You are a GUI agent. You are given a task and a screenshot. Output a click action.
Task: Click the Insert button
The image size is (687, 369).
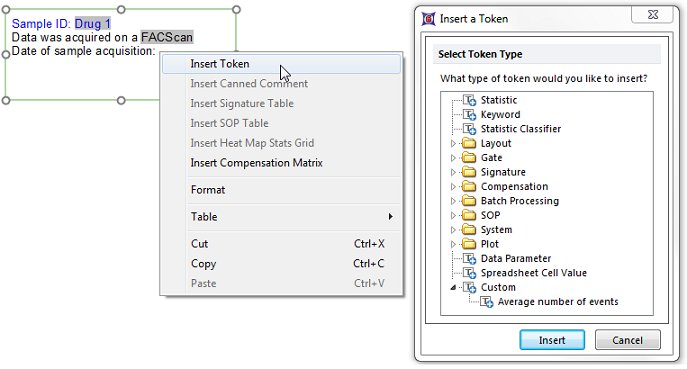tap(552, 340)
